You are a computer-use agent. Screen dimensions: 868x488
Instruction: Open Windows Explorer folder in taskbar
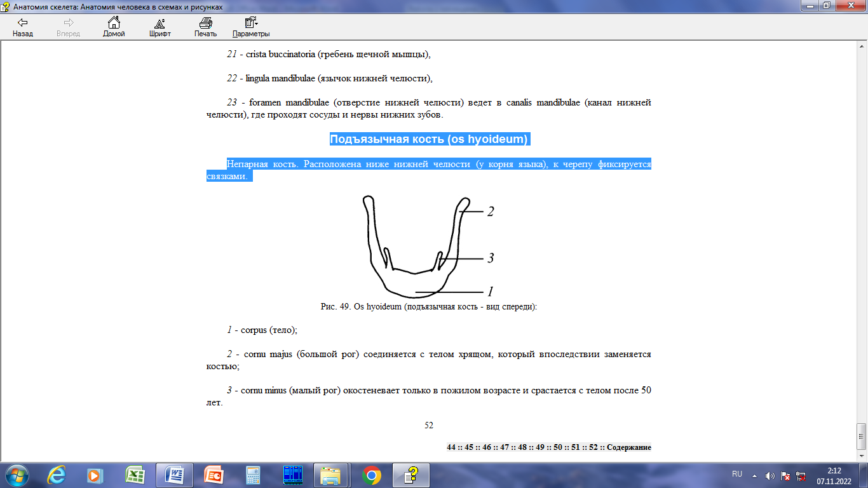[x=332, y=475]
